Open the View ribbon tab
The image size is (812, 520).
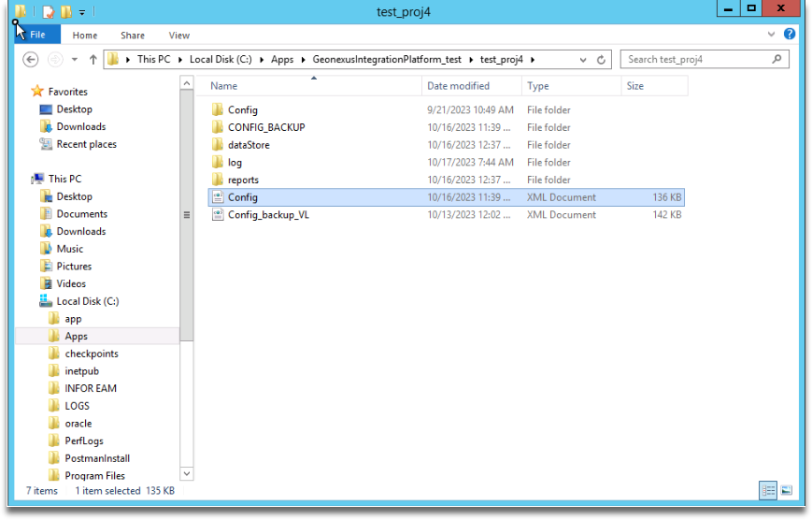pos(179,36)
